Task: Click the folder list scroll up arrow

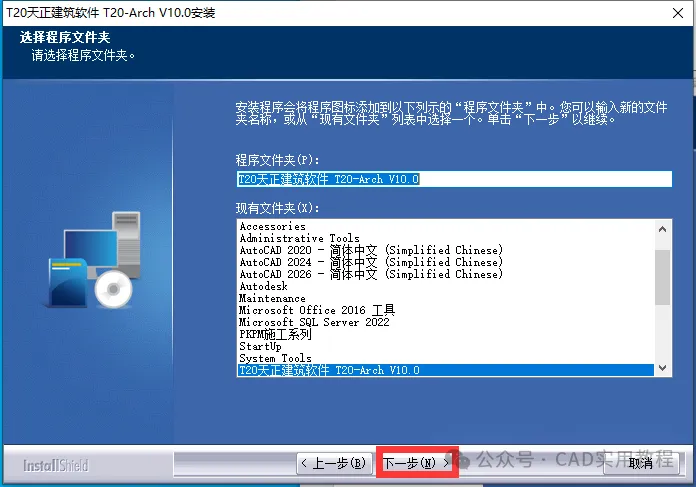Action: click(663, 229)
